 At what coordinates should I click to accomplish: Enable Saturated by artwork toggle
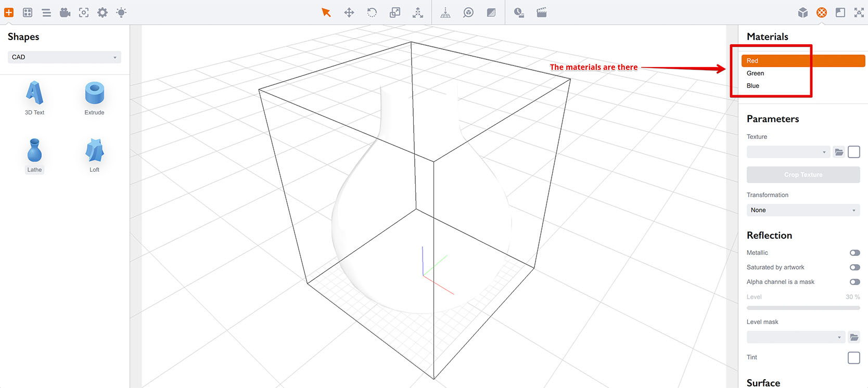[854, 267]
